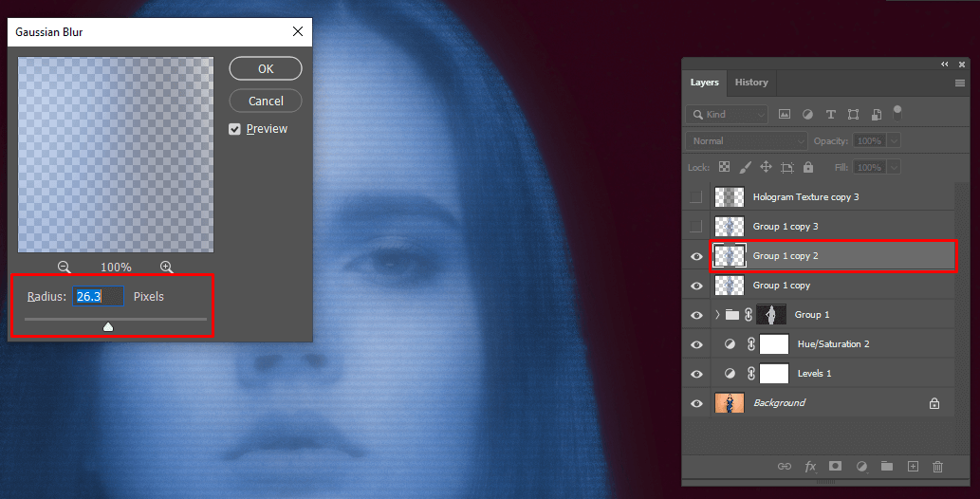Select the "Group 1 copy" layer name
This screenshot has height=499, width=980.
click(x=782, y=286)
